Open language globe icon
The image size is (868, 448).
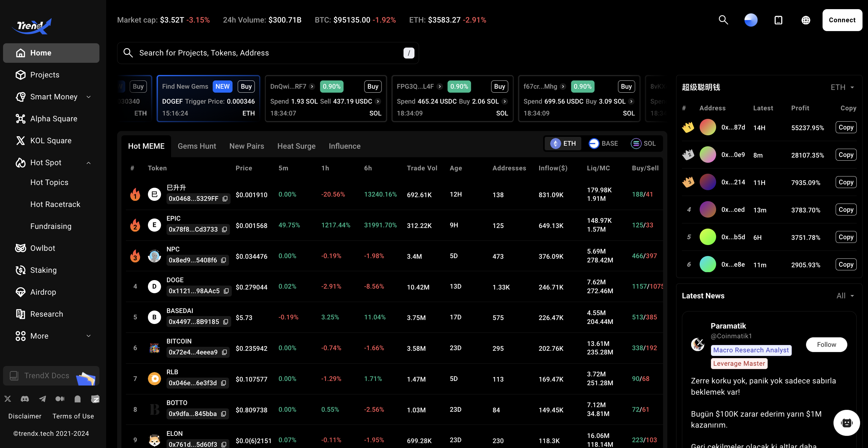tap(806, 20)
